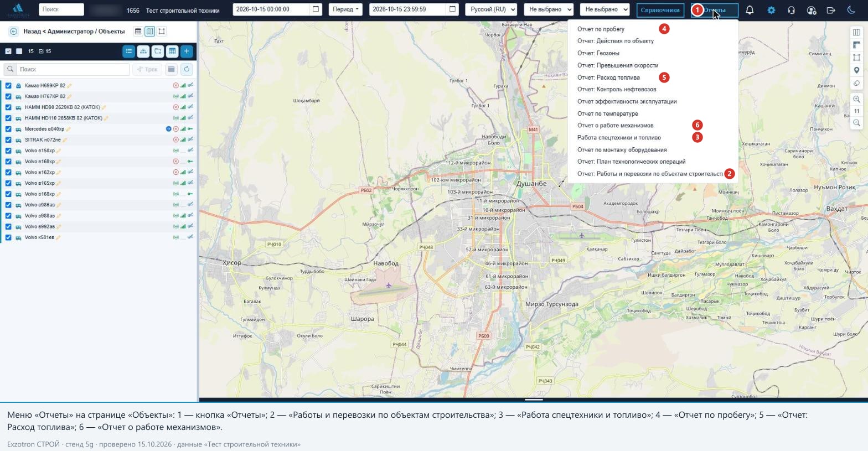
Task: Switch to hierarchy tree view of objects
Action: (143, 51)
